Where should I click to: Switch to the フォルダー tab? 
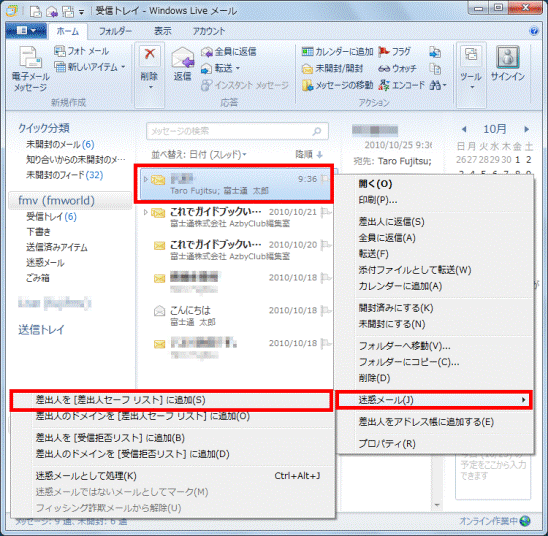click(x=115, y=31)
